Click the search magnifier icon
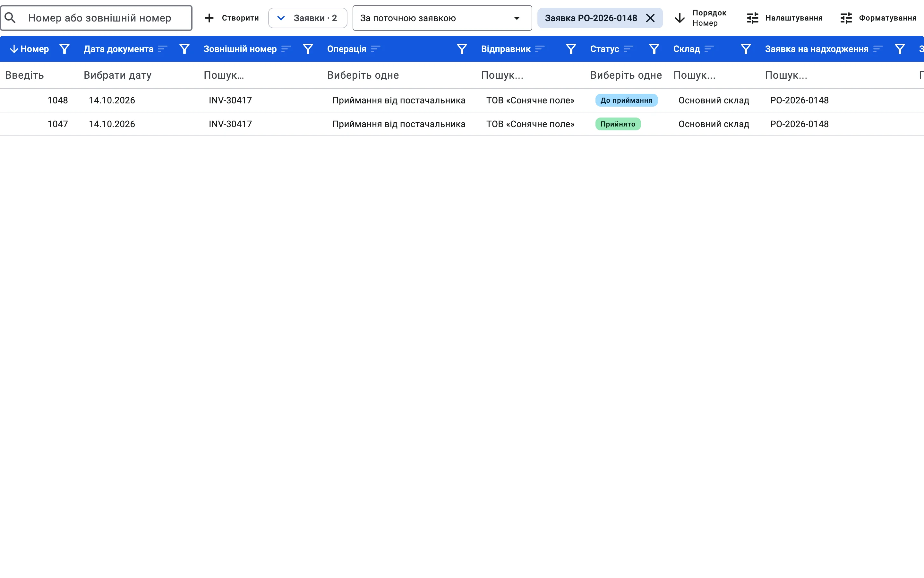This screenshot has width=924, height=578. tap(10, 18)
